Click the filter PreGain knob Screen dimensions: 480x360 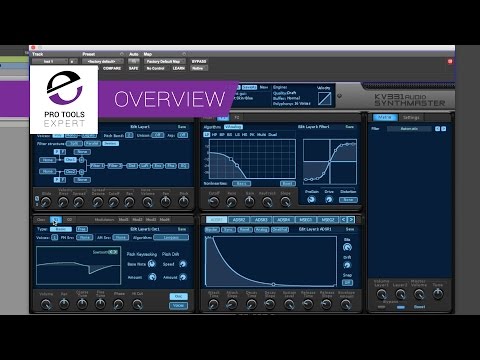tap(311, 199)
